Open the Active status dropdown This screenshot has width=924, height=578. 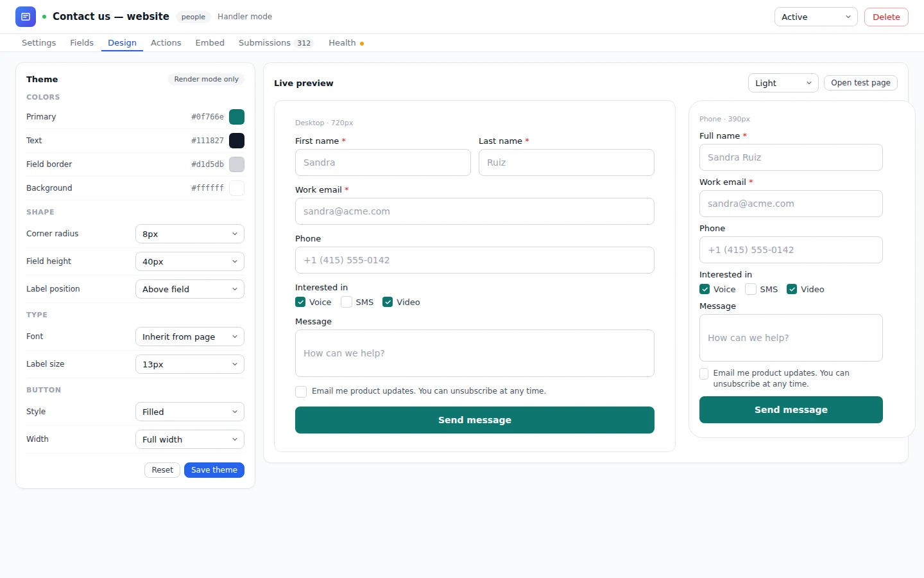[816, 17]
